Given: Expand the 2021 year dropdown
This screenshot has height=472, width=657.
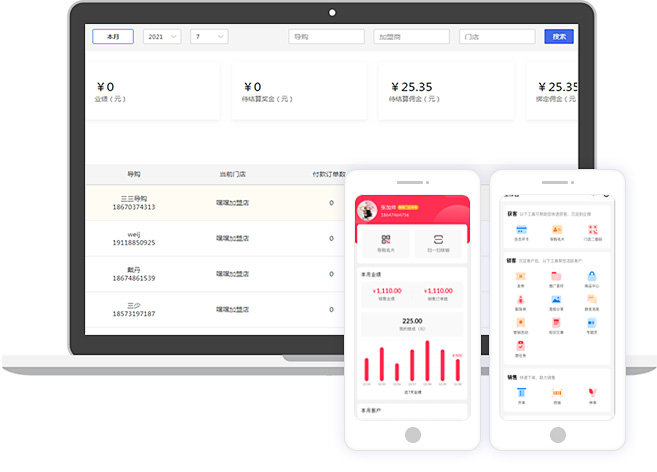Looking at the screenshot, I should (x=162, y=36).
